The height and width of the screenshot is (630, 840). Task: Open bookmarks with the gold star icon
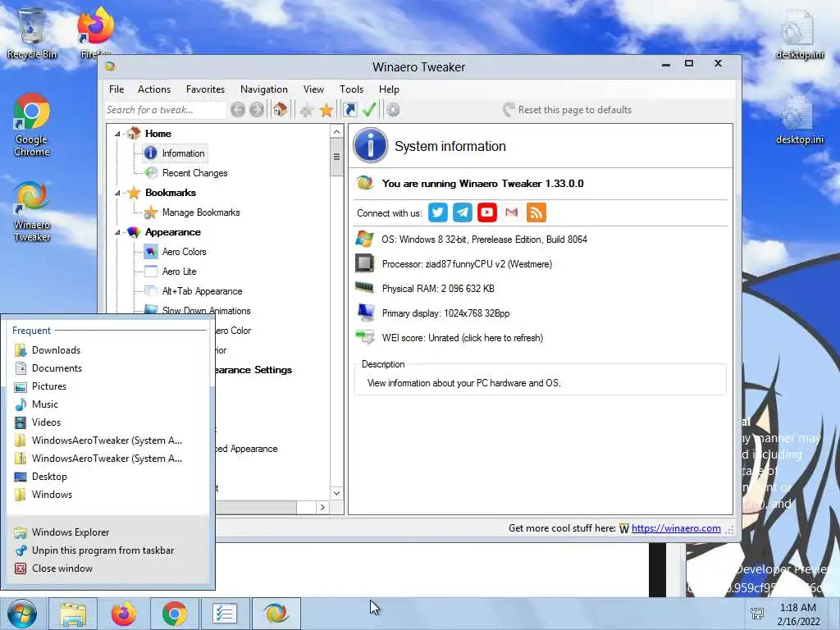[326, 111]
